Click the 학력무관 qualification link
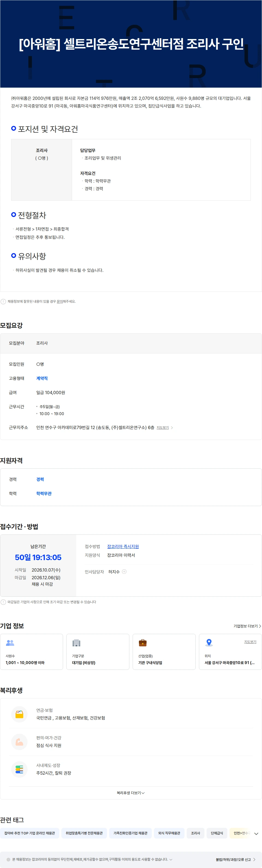Viewport: 262px width, 868px height. [x=44, y=493]
